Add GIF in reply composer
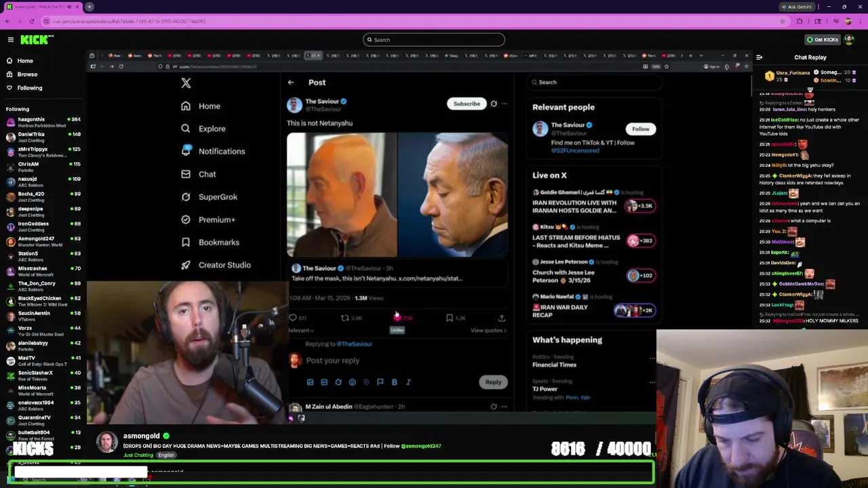Viewport: 868px width, 488px height. [x=324, y=382]
